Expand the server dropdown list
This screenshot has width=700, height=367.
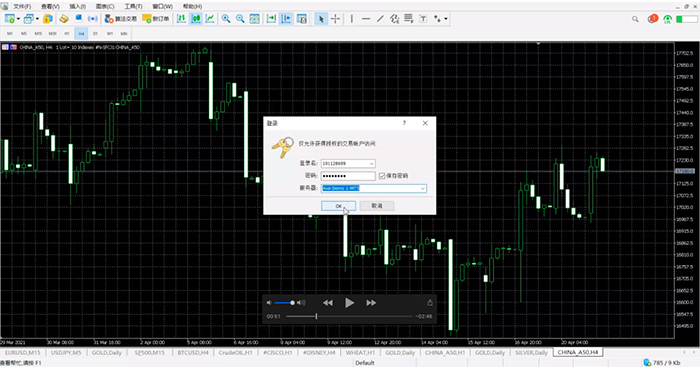pyautogui.click(x=422, y=188)
